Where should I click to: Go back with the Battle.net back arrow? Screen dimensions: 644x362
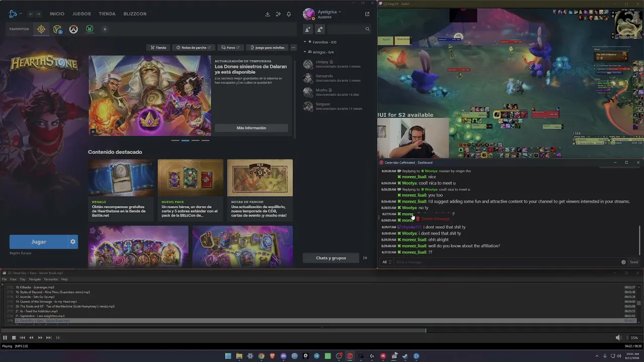point(31,14)
